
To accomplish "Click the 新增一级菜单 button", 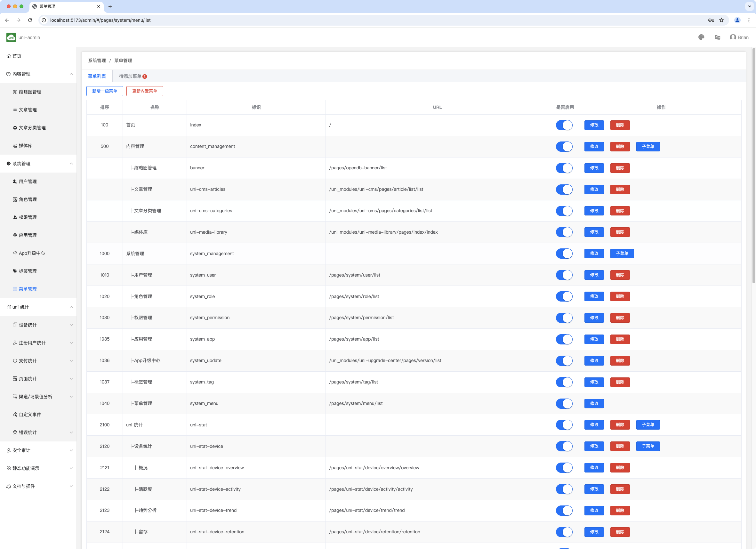I will point(105,91).
